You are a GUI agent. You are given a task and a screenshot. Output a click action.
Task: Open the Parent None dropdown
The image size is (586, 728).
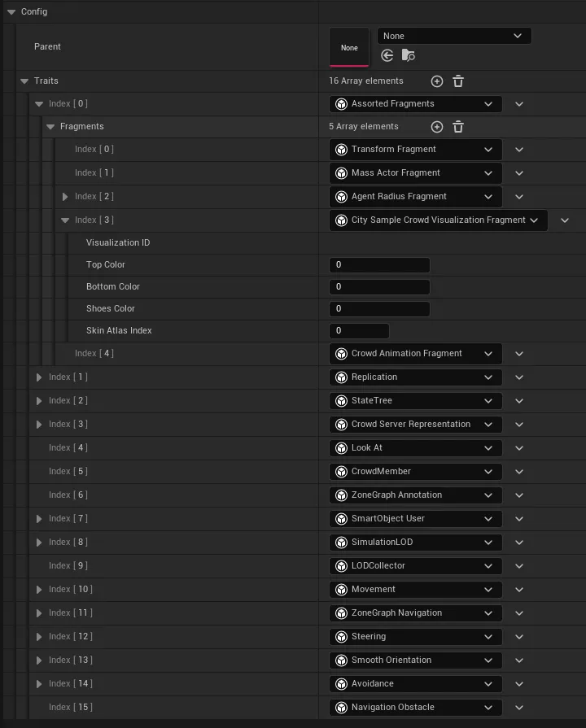coord(518,35)
